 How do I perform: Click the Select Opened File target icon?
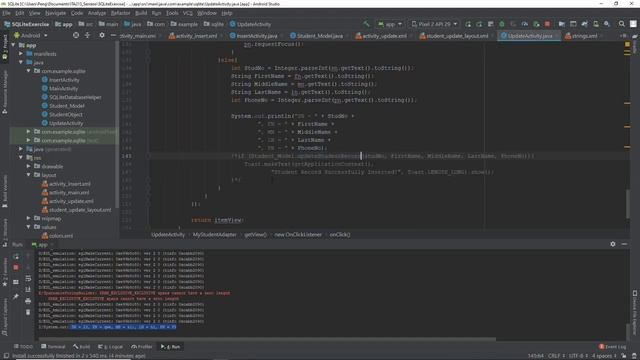(x=76, y=36)
